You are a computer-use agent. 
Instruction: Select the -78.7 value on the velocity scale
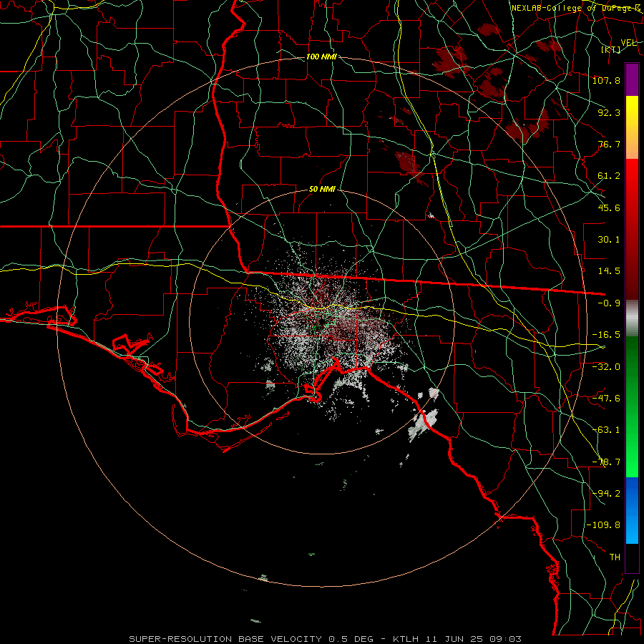tap(607, 462)
